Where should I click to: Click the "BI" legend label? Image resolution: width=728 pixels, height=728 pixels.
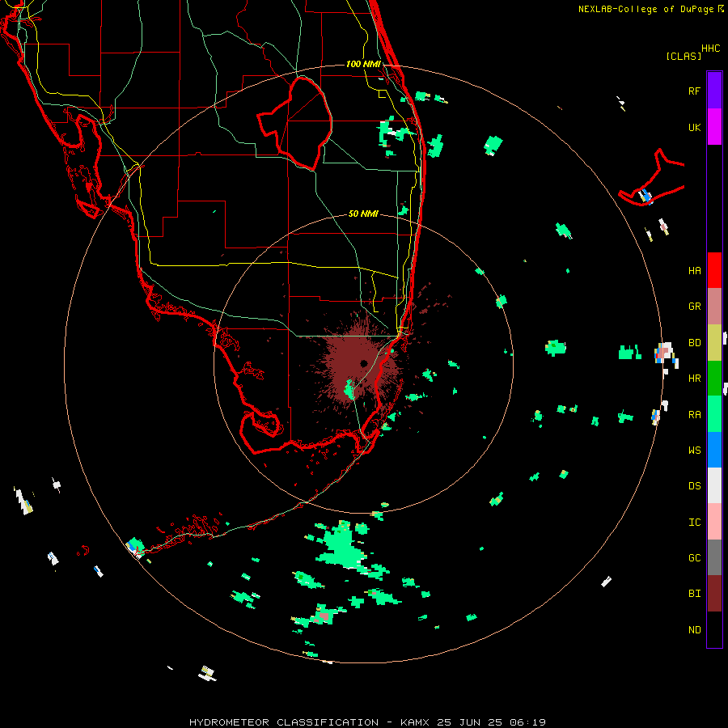694,594
